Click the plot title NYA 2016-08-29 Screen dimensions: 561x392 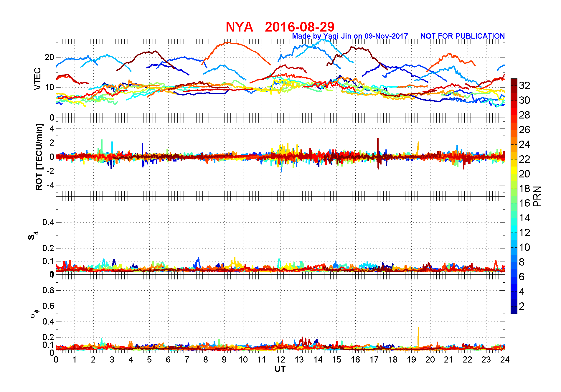280,27
